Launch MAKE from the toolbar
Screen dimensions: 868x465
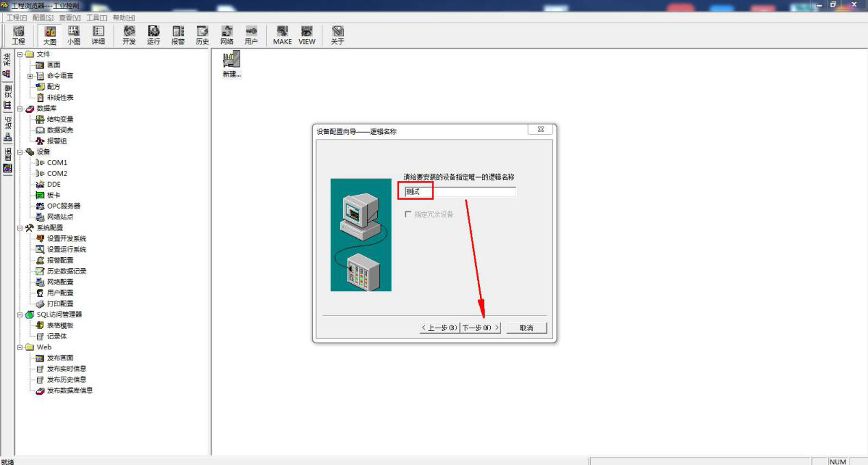click(x=282, y=35)
